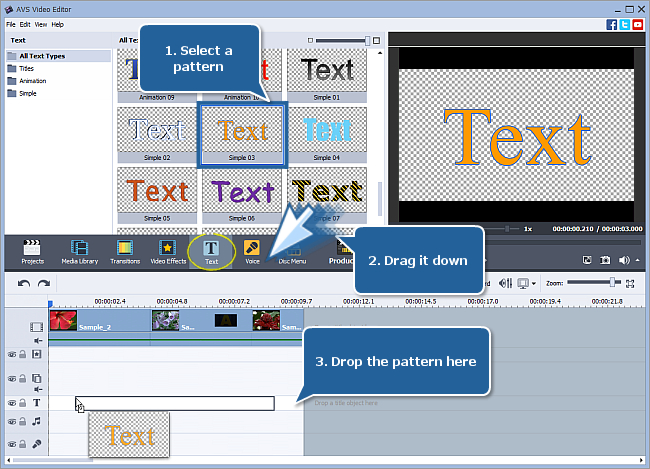Open the Disc Menu section
The height and width of the screenshot is (469, 650).
[x=292, y=253]
